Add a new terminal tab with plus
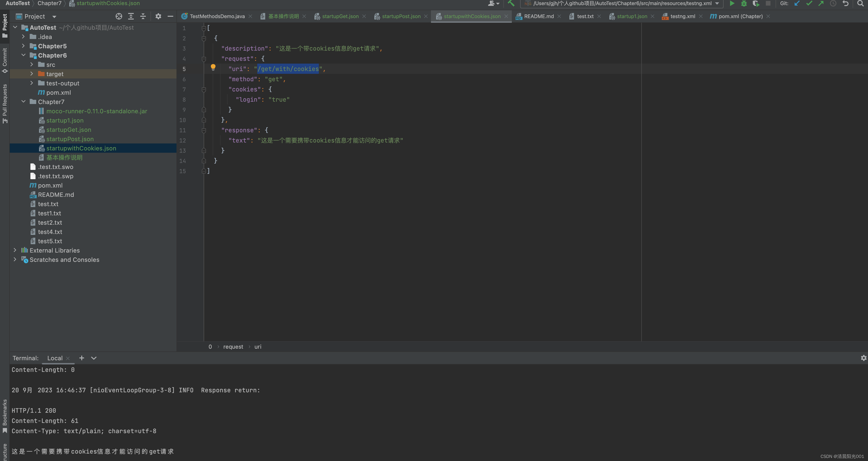The height and width of the screenshot is (461, 868). pyautogui.click(x=82, y=358)
